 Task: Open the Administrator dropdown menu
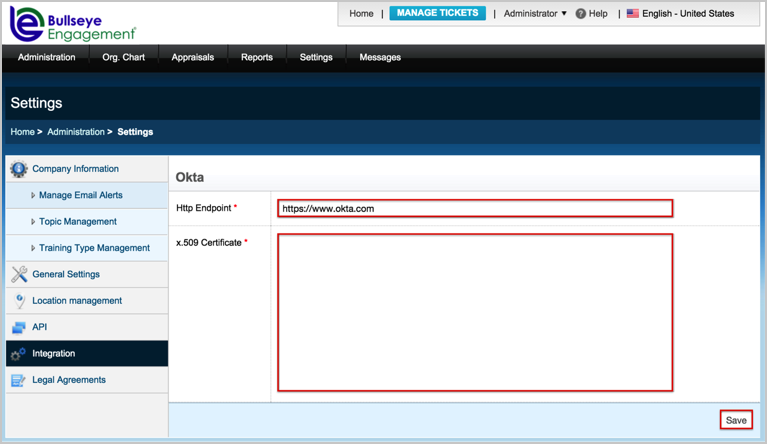click(535, 14)
